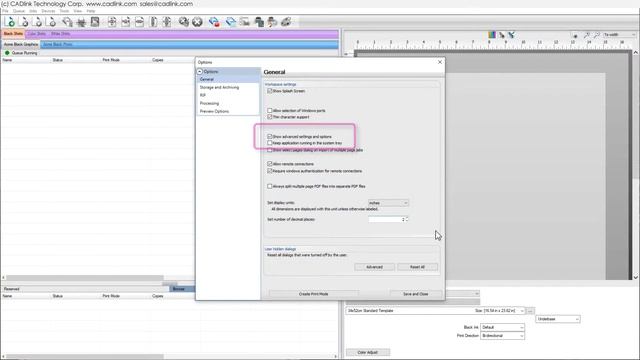Screen dimensions: 640x360
Task: Open the Queue menu
Action: coord(19,11)
